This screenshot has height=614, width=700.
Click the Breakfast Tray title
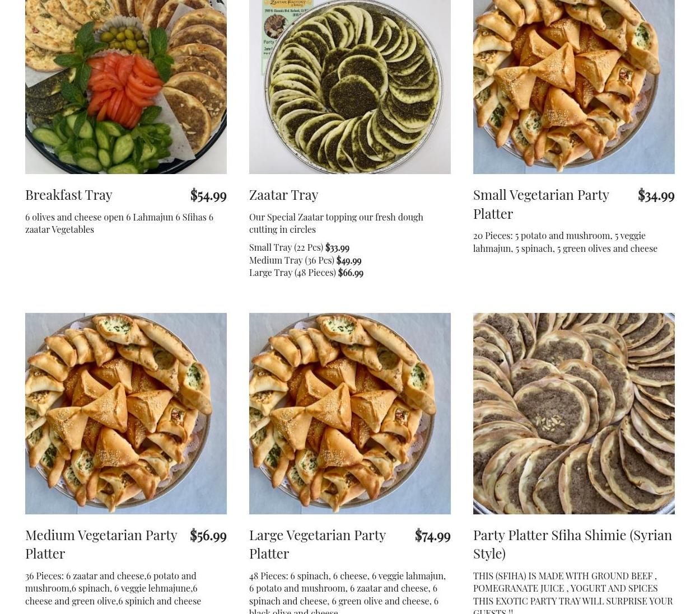point(69,195)
